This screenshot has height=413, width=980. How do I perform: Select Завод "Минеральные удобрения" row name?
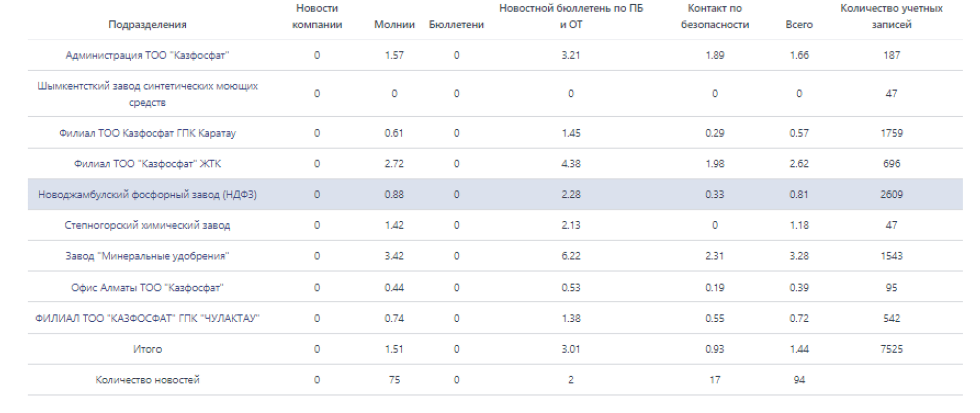pos(147,256)
